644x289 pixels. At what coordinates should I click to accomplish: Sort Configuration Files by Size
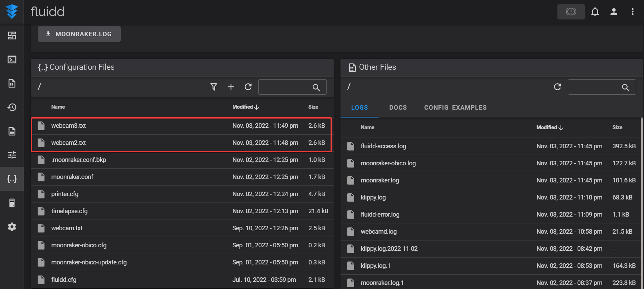(x=313, y=107)
